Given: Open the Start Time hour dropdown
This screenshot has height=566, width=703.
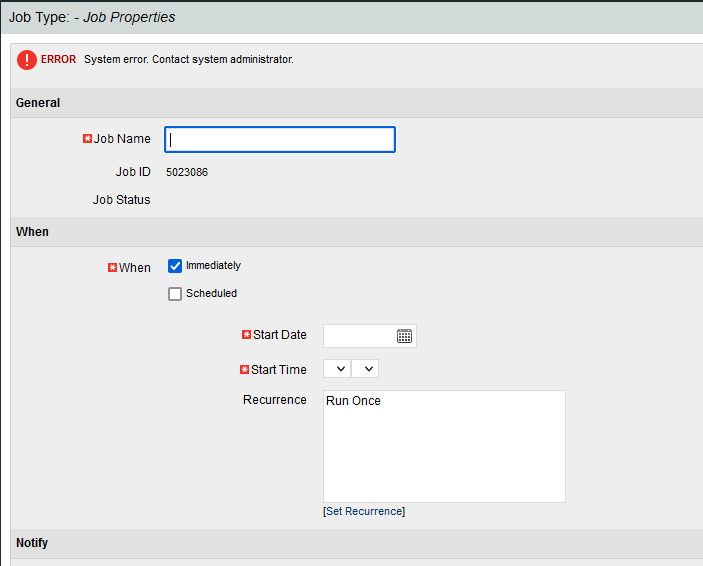Looking at the screenshot, I should click(337, 369).
